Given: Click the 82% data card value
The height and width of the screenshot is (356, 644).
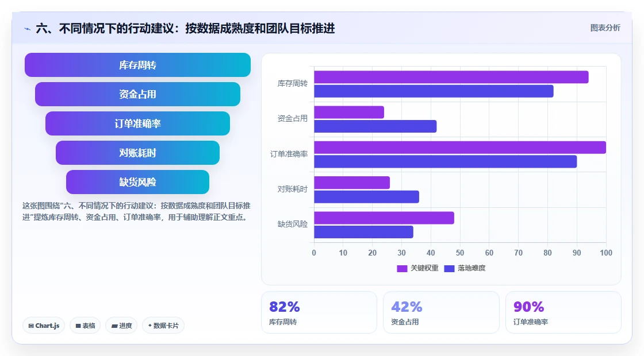Looking at the screenshot, I should point(284,307).
